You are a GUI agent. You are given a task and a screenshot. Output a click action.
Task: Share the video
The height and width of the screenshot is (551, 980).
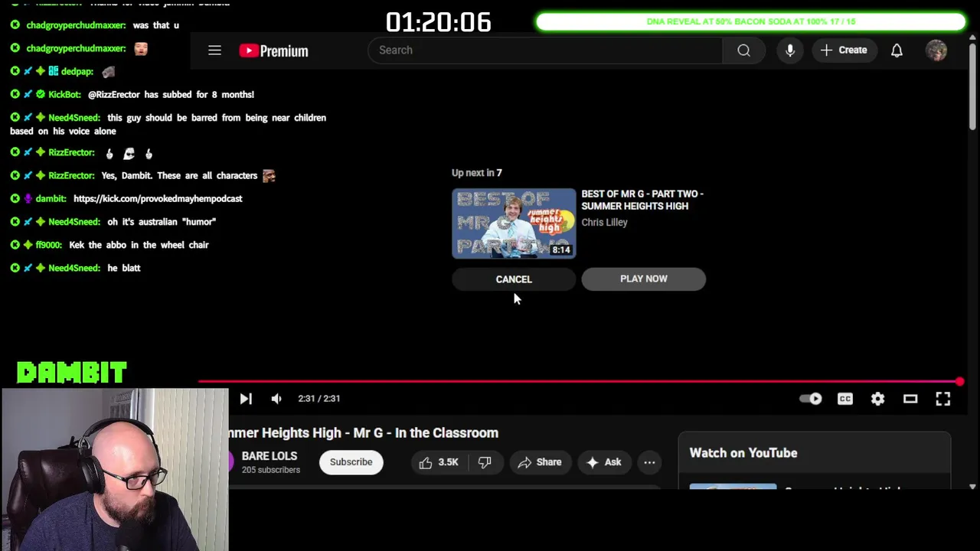point(540,462)
